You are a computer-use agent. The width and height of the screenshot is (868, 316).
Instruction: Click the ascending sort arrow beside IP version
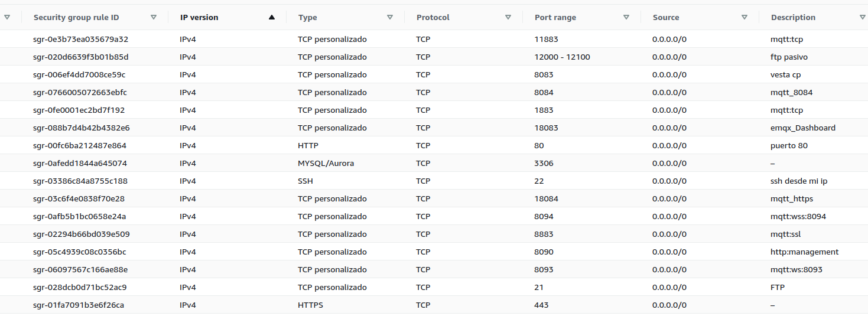point(272,17)
